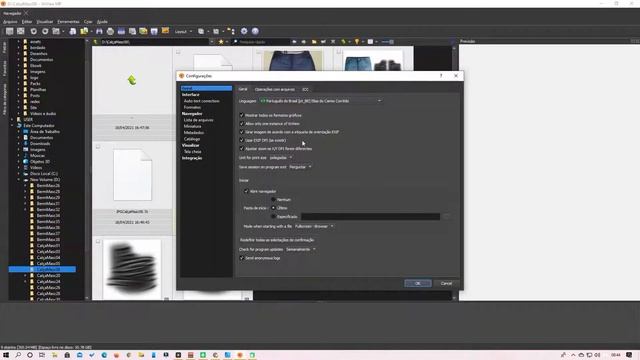The width and height of the screenshot is (640, 360).
Task: Select Integração settings category
Action: tap(192, 158)
